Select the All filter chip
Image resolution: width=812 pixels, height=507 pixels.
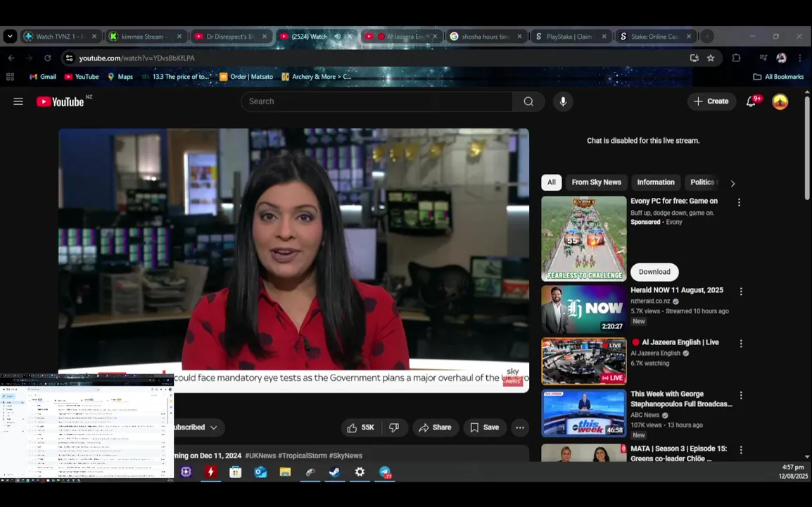tap(552, 182)
